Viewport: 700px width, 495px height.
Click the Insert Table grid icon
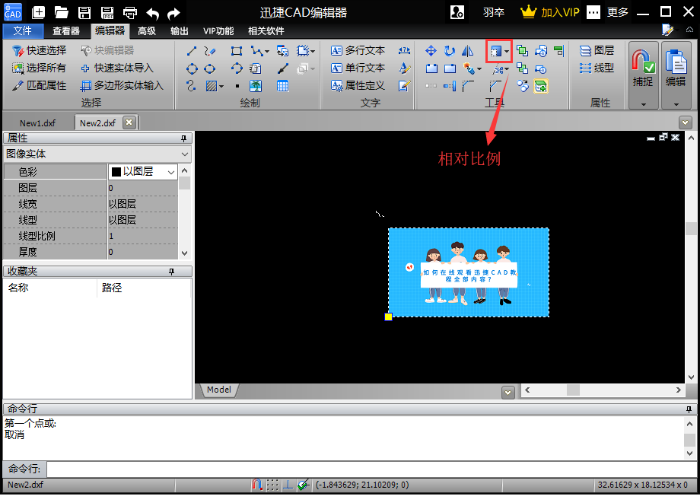pyautogui.click(x=283, y=86)
